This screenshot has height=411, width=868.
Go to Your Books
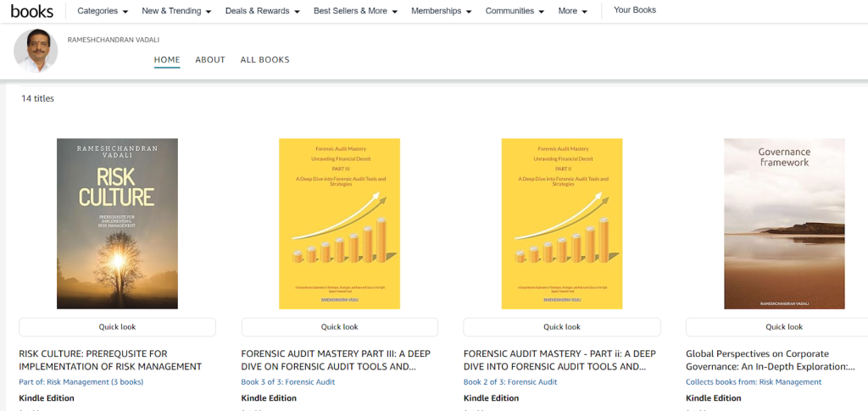point(635,10)
